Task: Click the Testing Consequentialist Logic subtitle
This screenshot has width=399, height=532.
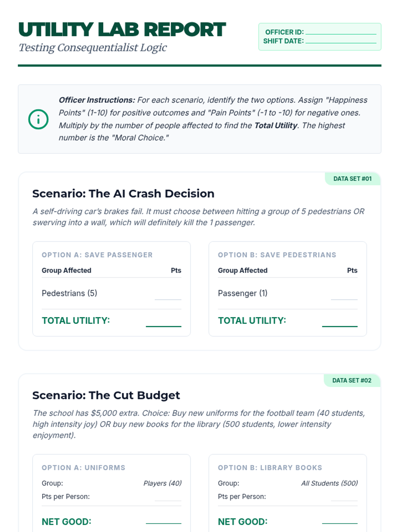Action: [92, 48]
